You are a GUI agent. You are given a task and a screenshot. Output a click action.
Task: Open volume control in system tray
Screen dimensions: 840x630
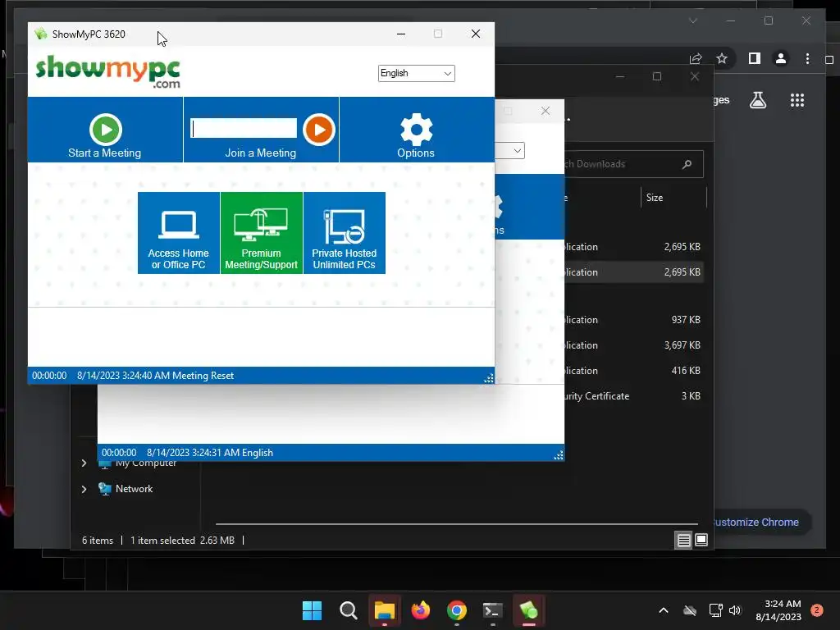735,610
